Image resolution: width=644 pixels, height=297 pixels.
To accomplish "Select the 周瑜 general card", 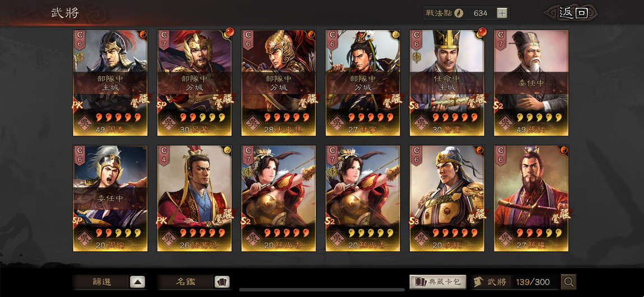I will click(110, 198).
